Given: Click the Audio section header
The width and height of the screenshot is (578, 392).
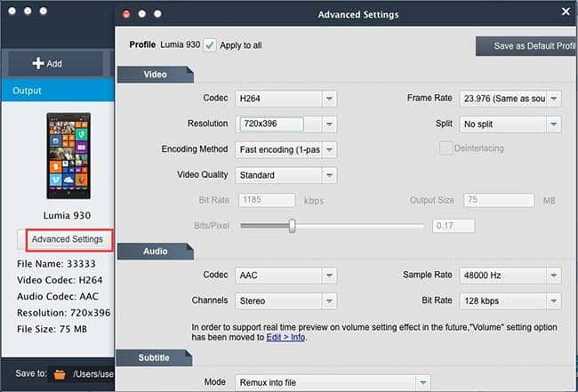Looking at the screenshot, I should coord(156,252).
